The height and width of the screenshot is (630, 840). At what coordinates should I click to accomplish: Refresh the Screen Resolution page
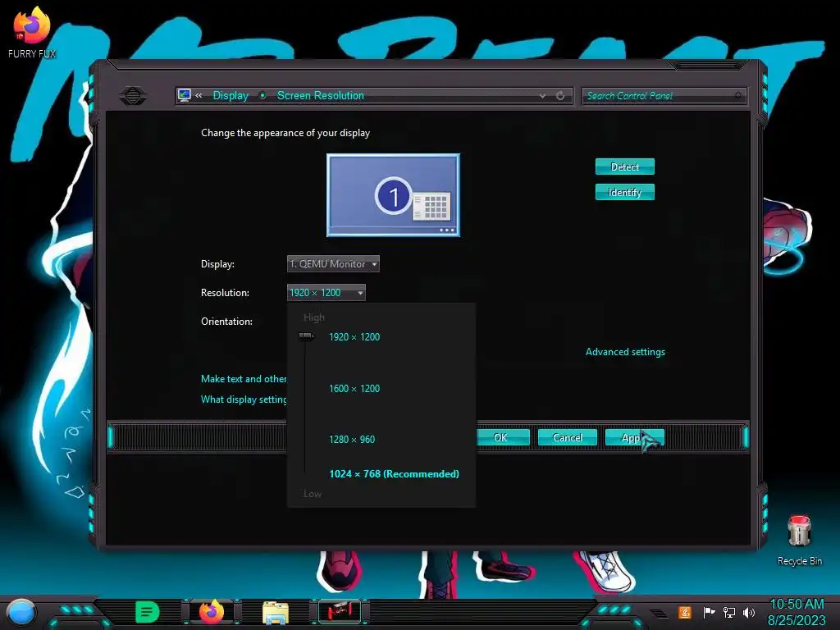tap(560, 95)
